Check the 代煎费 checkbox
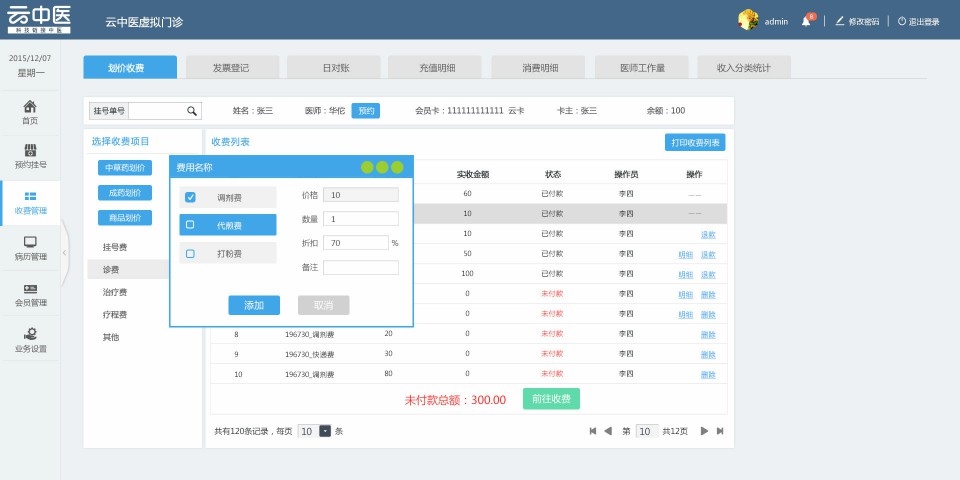 [190, 225]
